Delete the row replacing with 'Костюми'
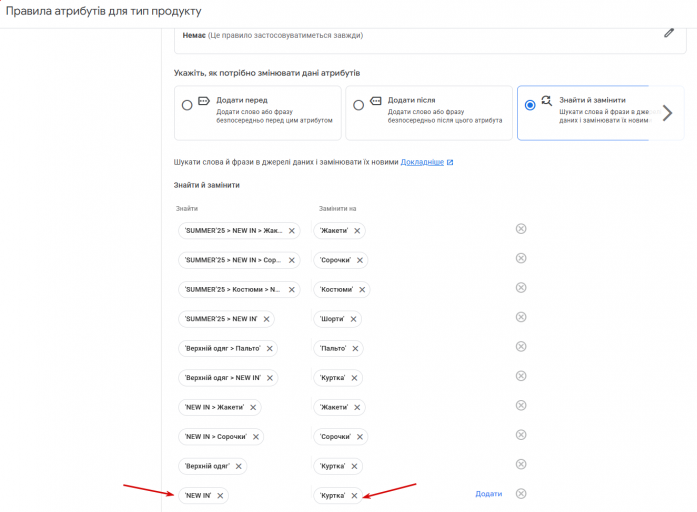 (x=520, y=288)
